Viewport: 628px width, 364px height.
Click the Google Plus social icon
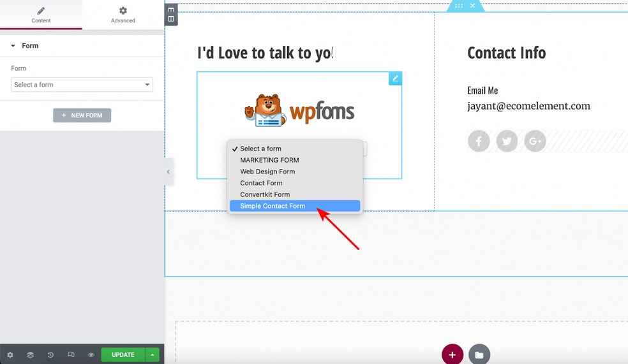point(535,141)
